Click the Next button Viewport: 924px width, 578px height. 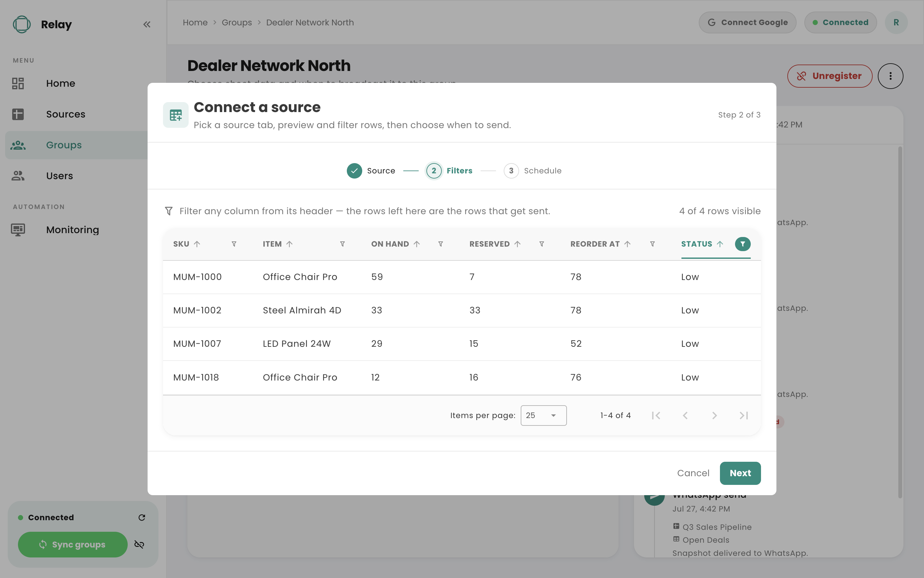[x=740, y=473]
